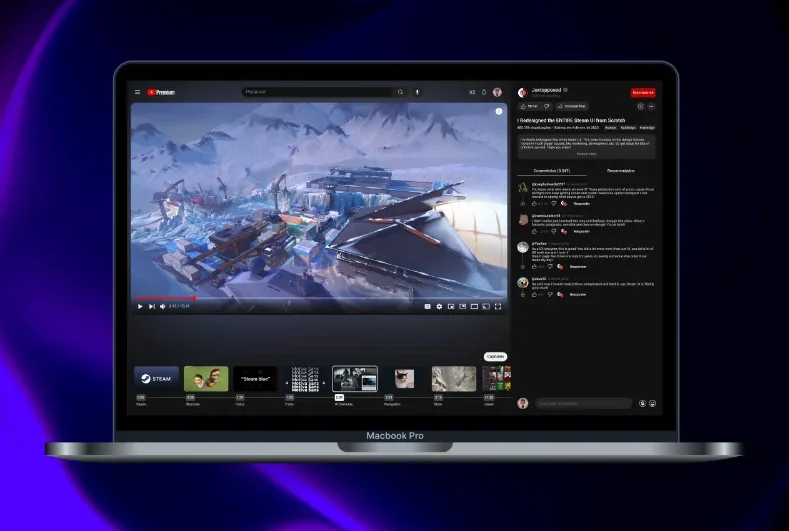Enter fullscreen mode
This screenshot has height=531, width=789.
[x=498, y=306]
